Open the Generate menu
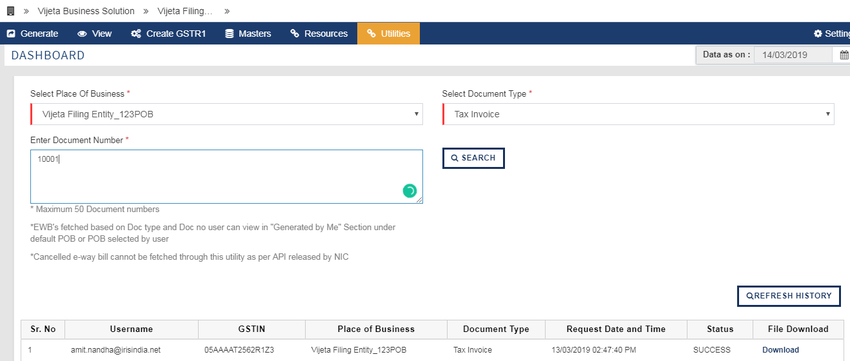850x361 pixels. click(33, 34)
